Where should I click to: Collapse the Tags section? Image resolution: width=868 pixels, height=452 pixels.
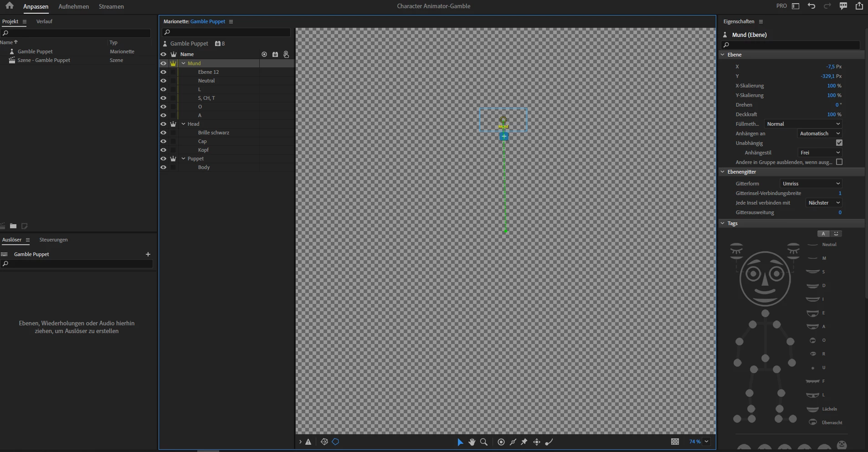coord(723,223)
